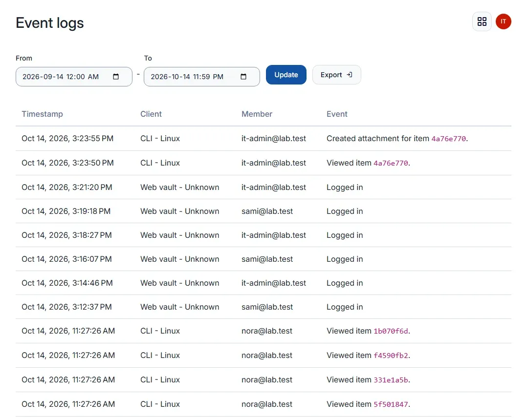
Task: Click the Export button
Action: tap(336, 75)
